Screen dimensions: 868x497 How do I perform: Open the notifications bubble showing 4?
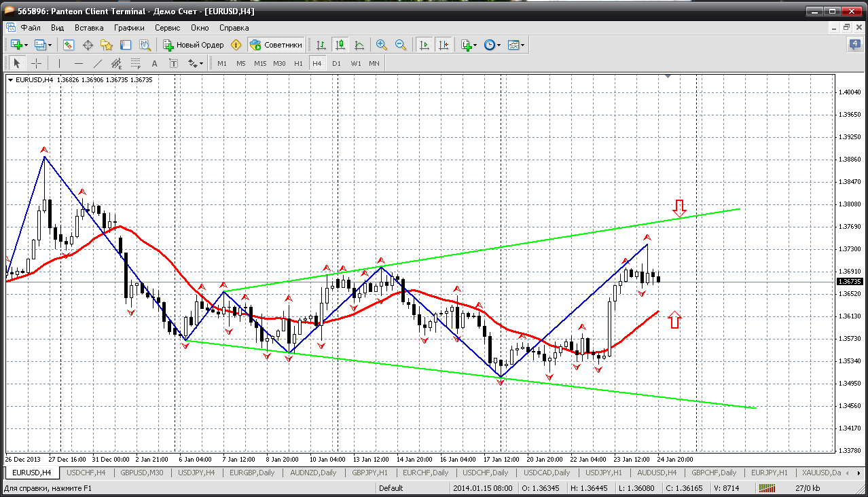point(854,45)
